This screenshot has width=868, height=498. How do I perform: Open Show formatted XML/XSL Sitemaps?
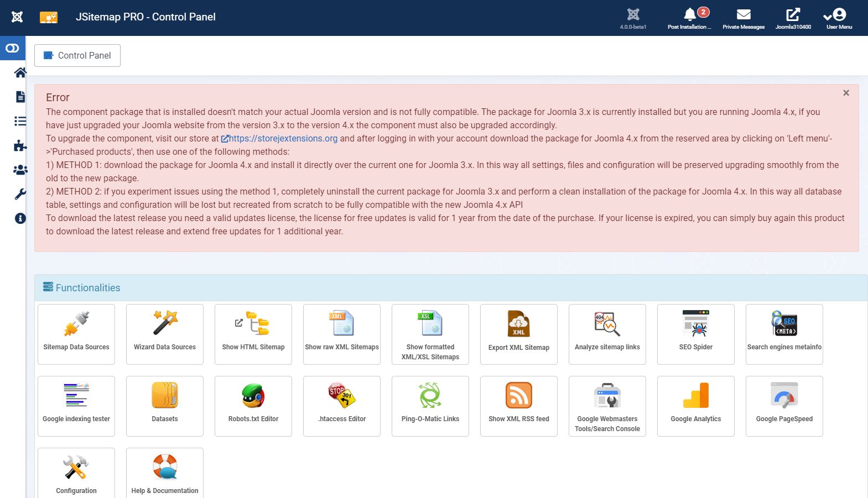click(430, 334)
